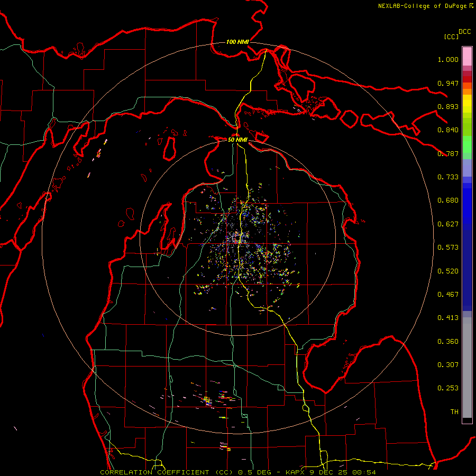Select the DCC legend heading
The height and width of the screenshot is (476, 476).
(464, 32)
